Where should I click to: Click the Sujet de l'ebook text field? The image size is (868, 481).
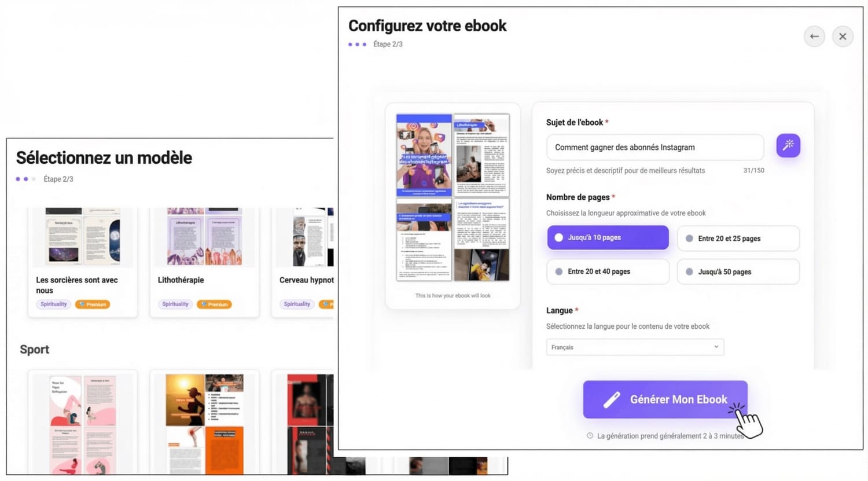[655, 148]
